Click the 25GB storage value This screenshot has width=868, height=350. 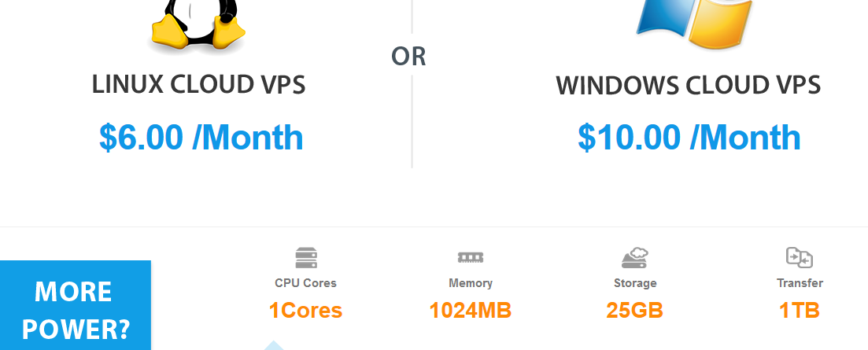pyautogui.click(x=634, y=311)
